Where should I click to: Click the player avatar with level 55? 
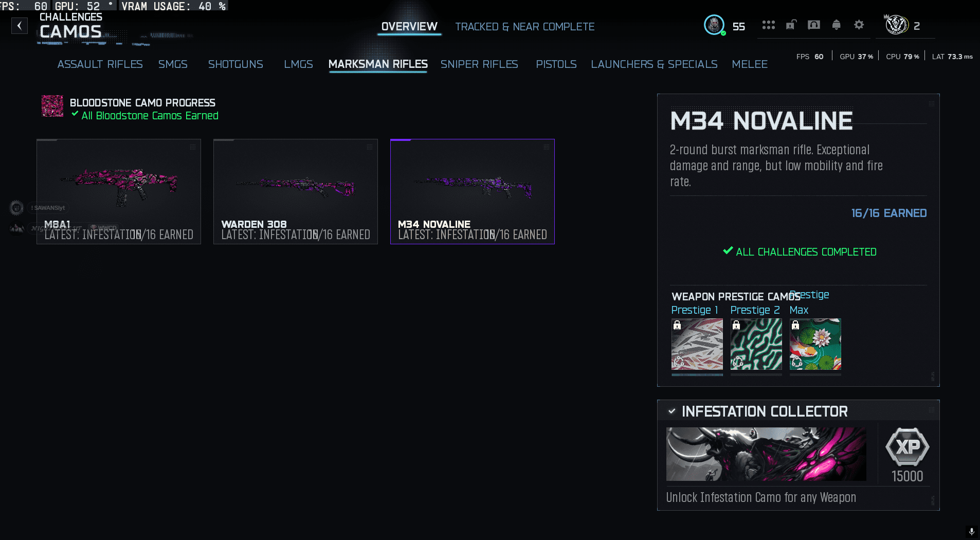click(714, 25)
